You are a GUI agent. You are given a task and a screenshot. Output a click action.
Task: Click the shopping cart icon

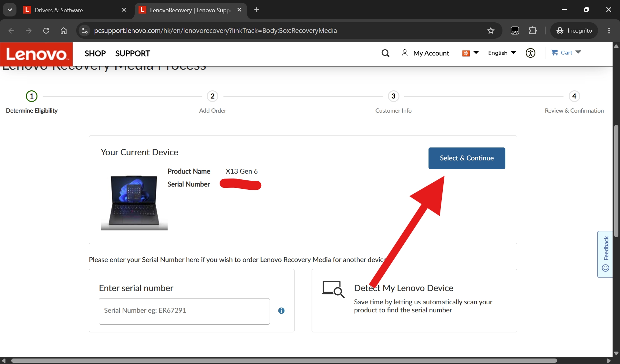pyautogui.click(x=555, y=53)
